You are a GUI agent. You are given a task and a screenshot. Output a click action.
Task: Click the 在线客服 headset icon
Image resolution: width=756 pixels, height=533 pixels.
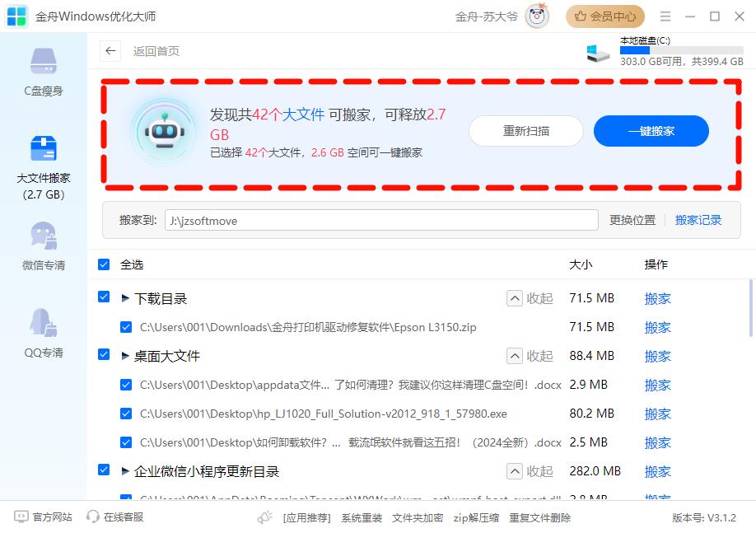point(93,517)
